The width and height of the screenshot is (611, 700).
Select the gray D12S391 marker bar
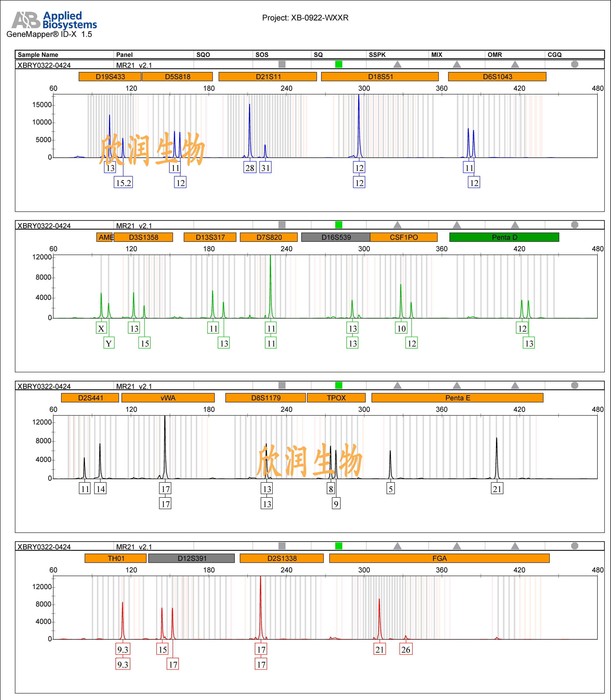coord(192,558)
